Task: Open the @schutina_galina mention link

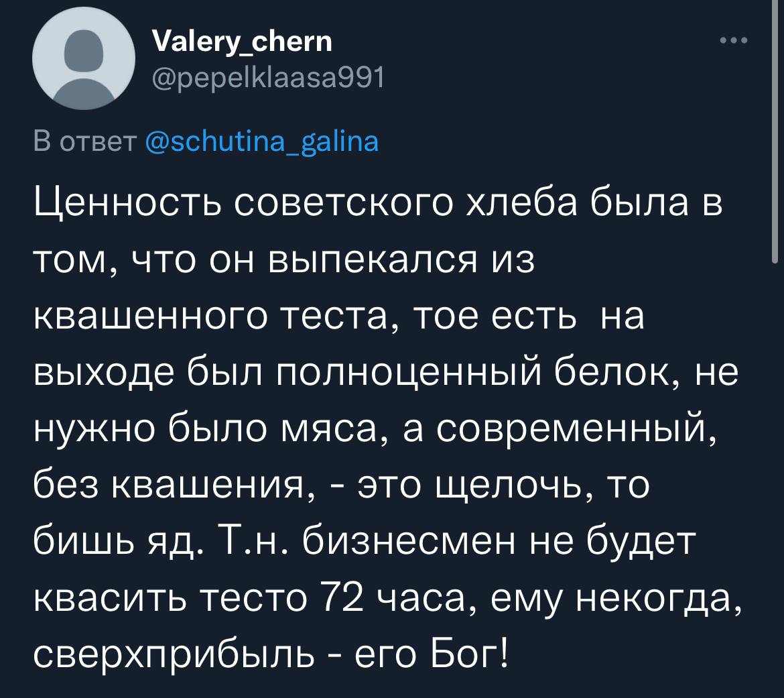Action: [261, 141]
